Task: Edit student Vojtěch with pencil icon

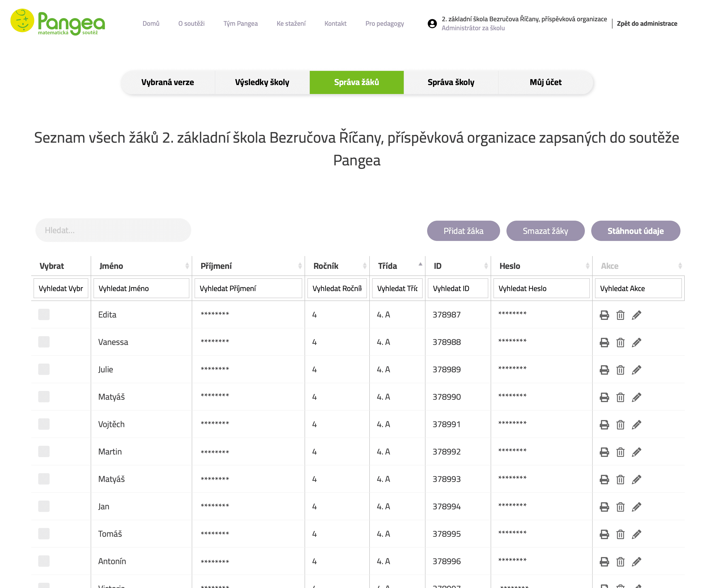Action: (x=637, y=425)
